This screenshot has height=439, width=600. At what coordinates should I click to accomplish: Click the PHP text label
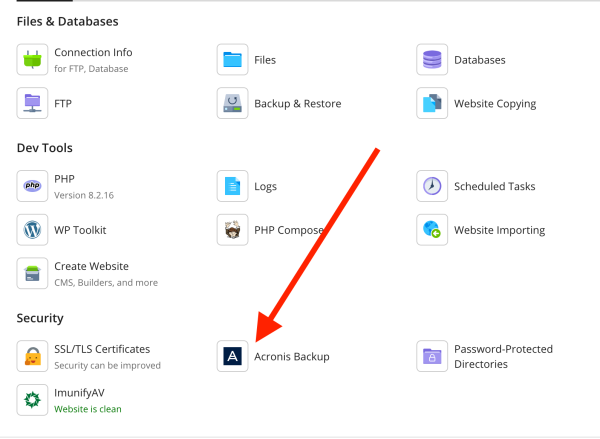coord(64,179)
